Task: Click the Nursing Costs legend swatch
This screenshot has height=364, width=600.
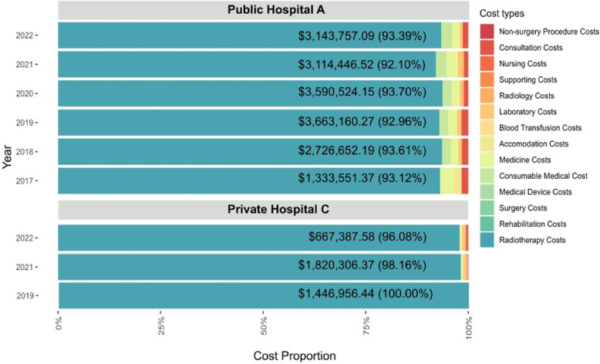Action: (487, 63)
